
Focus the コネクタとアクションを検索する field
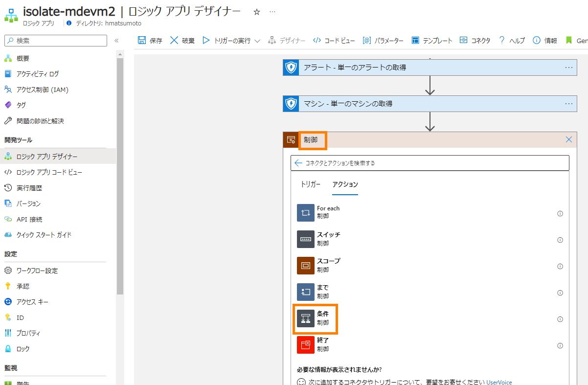[x=430, y=163]
